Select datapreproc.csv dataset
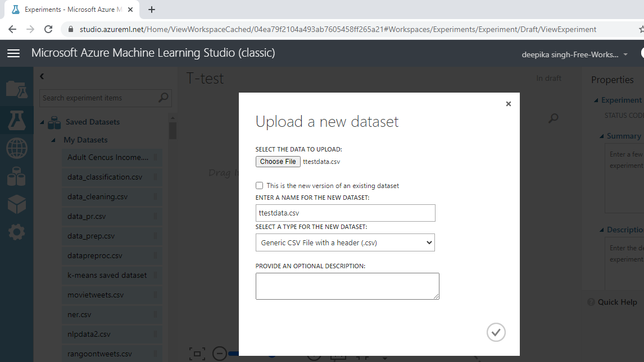 pos(112,256)
